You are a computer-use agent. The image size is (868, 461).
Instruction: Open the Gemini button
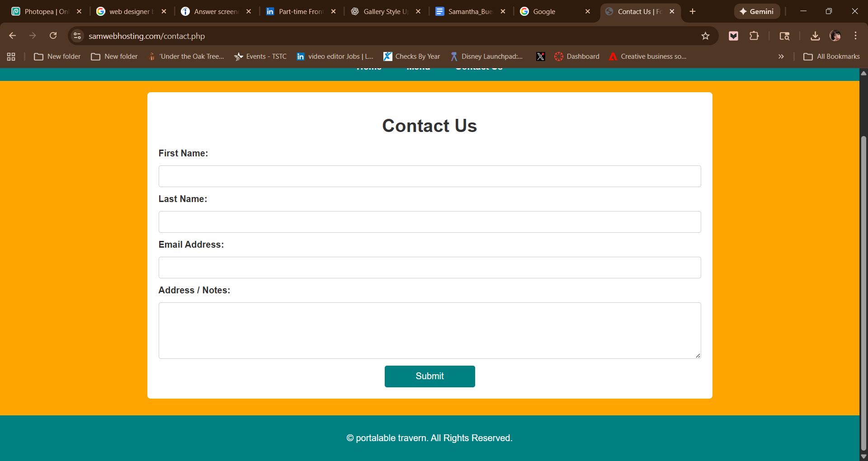pos(757,11)
